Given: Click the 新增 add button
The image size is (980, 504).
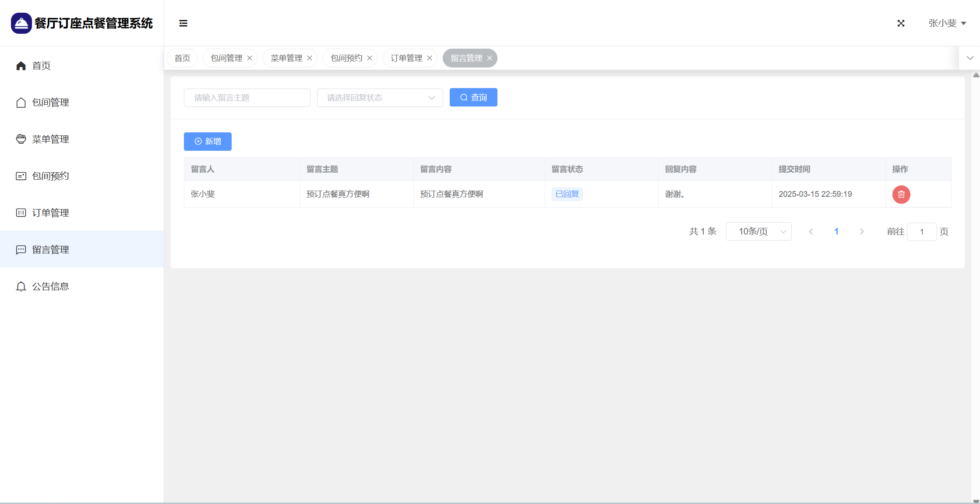Looking at the screenshot, I should click(x=208, y=142).
